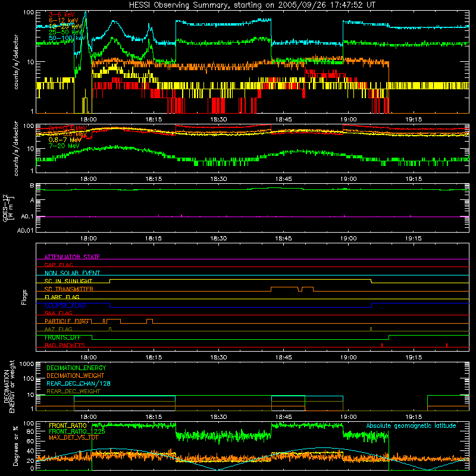Select the SC_IN_SUNLIGHT flag label
476x476 pixels.
(x=68, y=281)
